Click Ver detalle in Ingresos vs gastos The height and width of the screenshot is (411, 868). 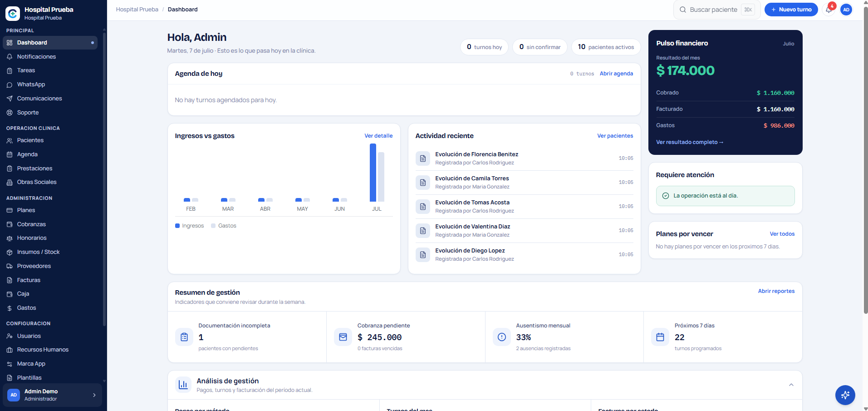[x=378, y=136]
